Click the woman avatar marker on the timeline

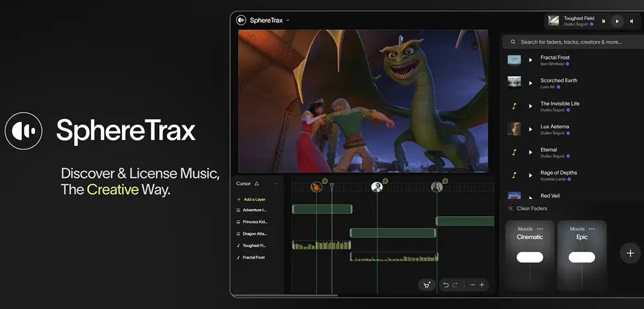click(316, 187)
